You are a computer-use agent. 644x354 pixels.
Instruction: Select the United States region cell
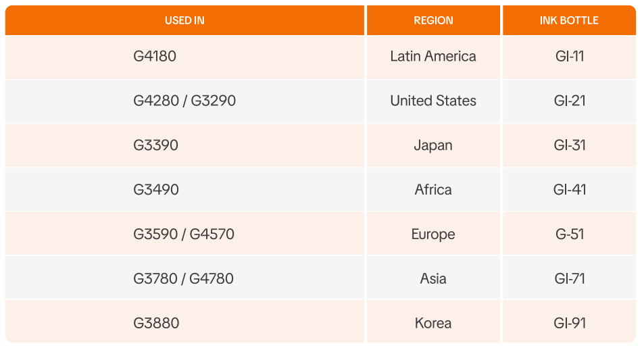pos(433,101)
